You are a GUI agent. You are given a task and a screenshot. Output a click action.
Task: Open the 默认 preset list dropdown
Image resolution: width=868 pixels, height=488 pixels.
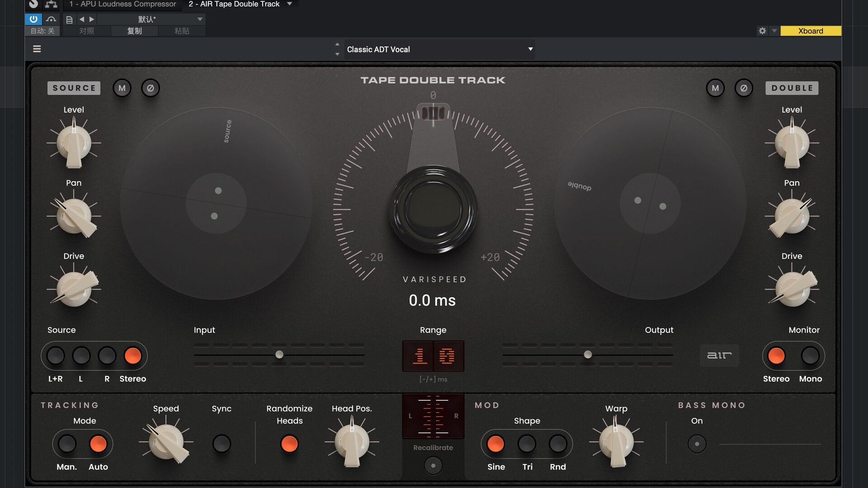(x=199, y=19)
